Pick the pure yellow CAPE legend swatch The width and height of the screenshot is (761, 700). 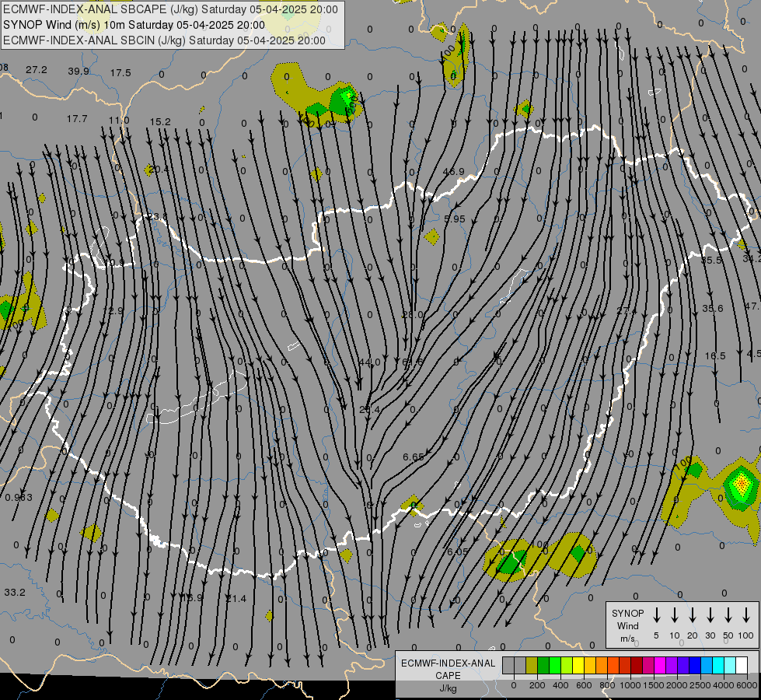[x=578, y=666]
